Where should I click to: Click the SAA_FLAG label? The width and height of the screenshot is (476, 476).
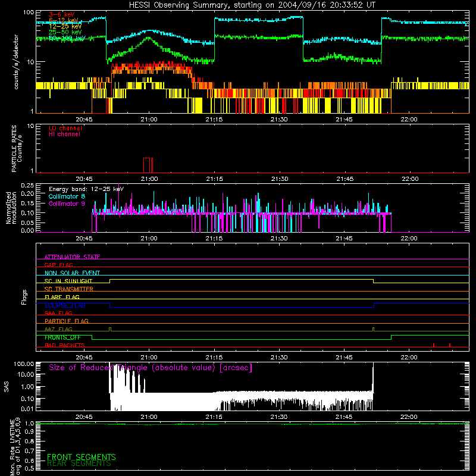point(58,313)
